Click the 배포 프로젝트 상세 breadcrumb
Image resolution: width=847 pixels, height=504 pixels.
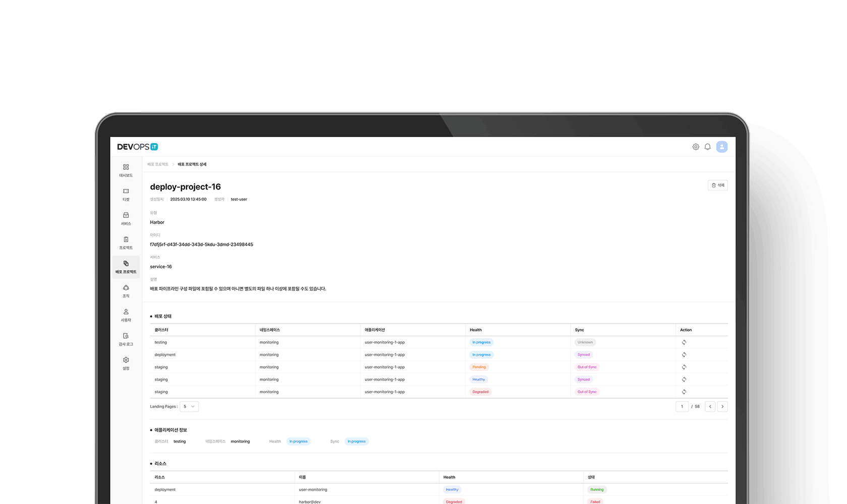[192, 164]
